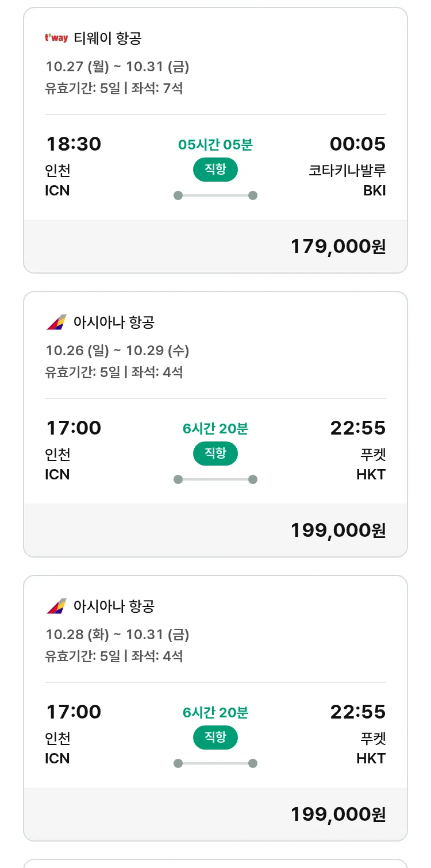
Task: Click 10.28 (화) ~ 10.31 (금) date range
Action: coord(117,635)
